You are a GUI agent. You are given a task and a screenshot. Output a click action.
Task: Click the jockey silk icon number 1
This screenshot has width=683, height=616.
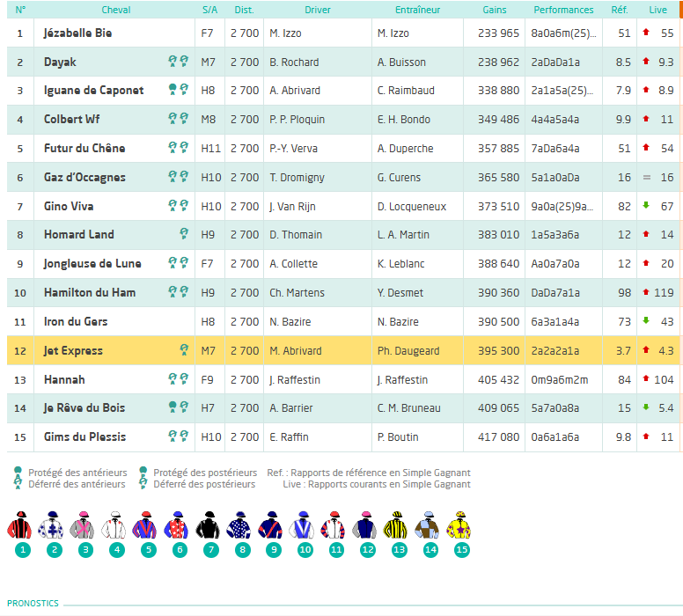coord(19,525)
